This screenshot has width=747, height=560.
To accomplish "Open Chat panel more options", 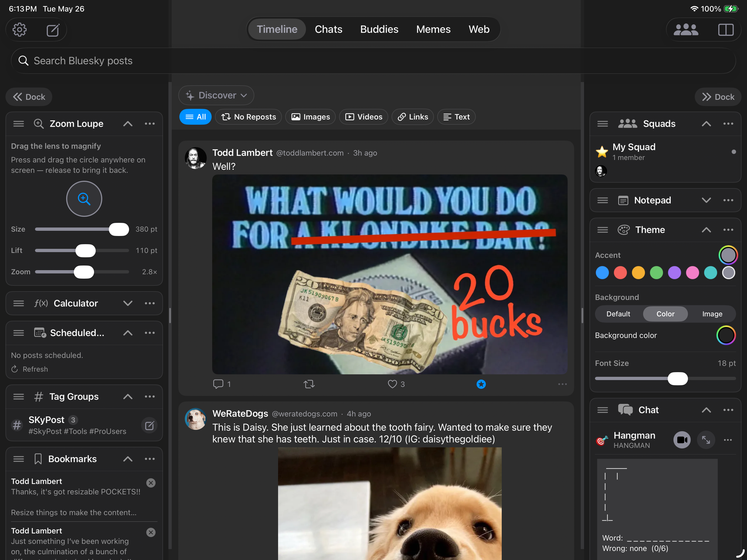I will pos(728,410).
